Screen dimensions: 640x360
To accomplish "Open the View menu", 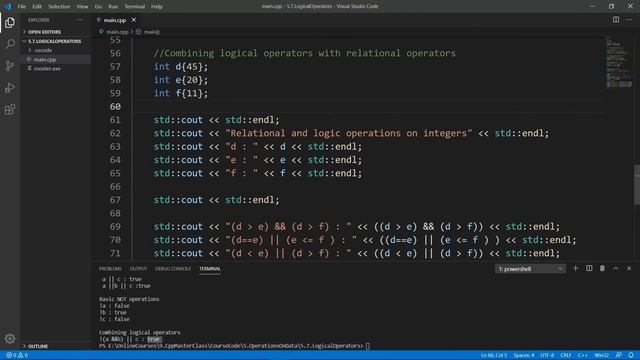I will (x=82, y=7).
